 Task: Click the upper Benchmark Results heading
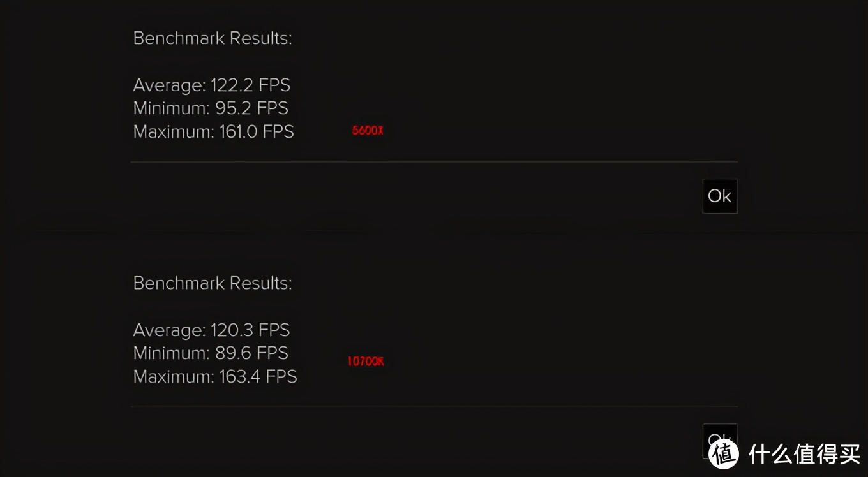[x=213, y=38]
